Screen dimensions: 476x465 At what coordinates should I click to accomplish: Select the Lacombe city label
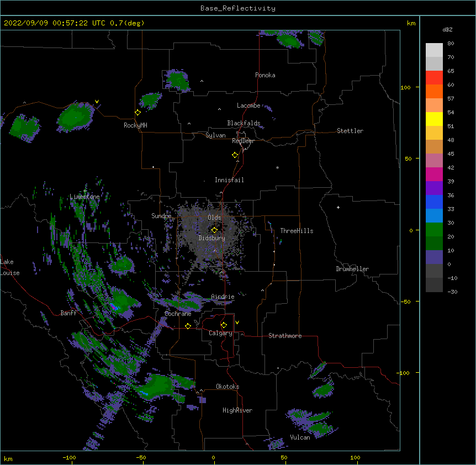pyautogui.click(x=248, y=105)
